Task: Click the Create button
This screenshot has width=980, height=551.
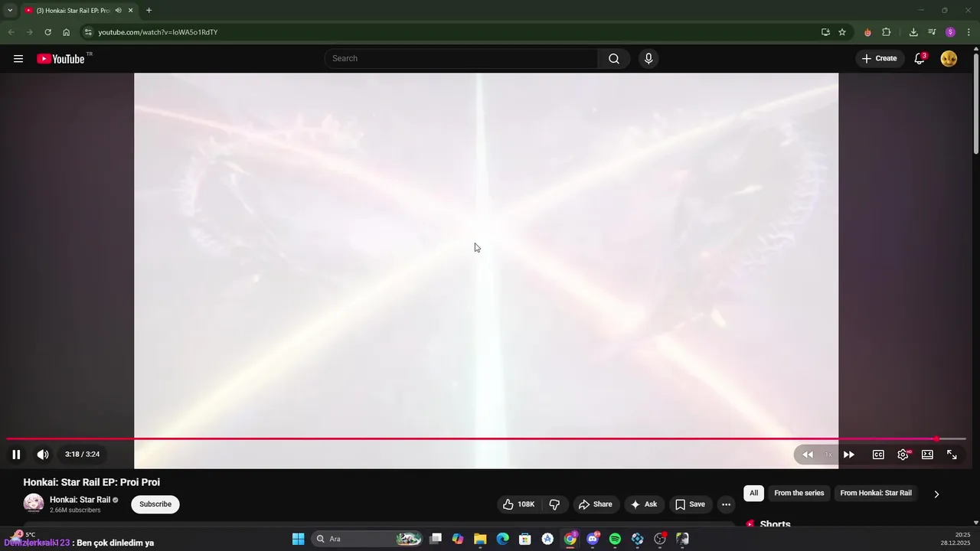Action: point(879,59)
